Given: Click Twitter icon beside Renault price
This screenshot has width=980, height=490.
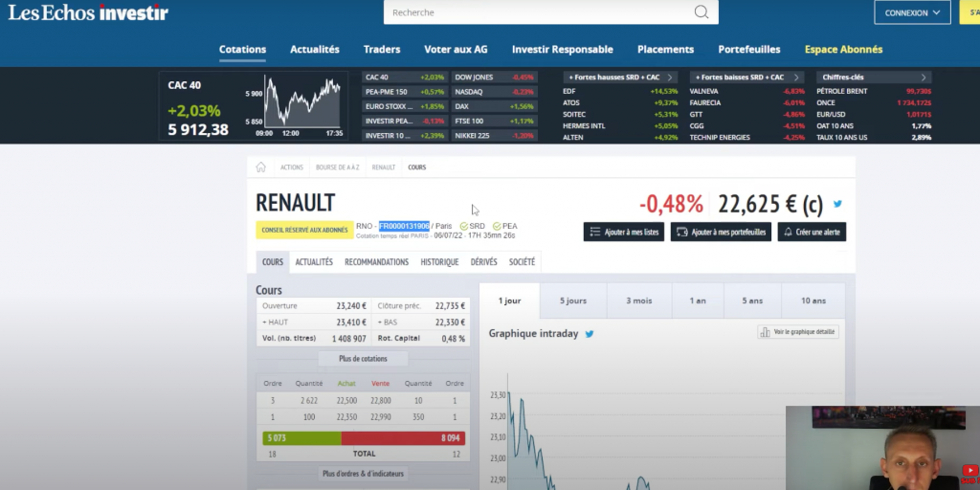Looking at the screenshot, I should point(837,204).
